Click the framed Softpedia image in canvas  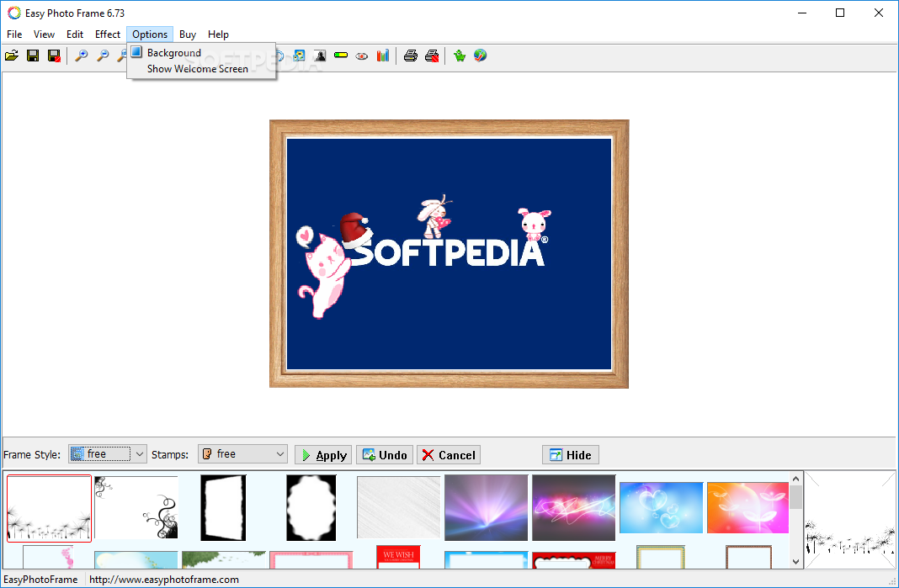[449, 254]
